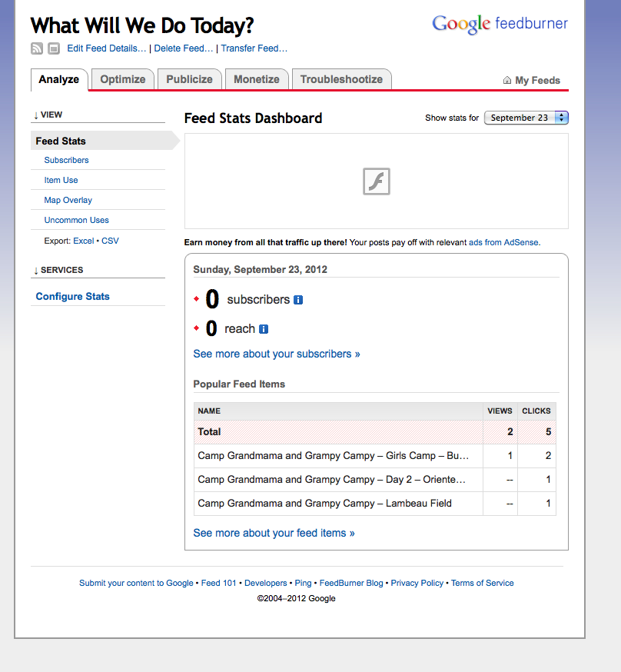
Task: Click Transfer Feed link
Action: point(254,48)
